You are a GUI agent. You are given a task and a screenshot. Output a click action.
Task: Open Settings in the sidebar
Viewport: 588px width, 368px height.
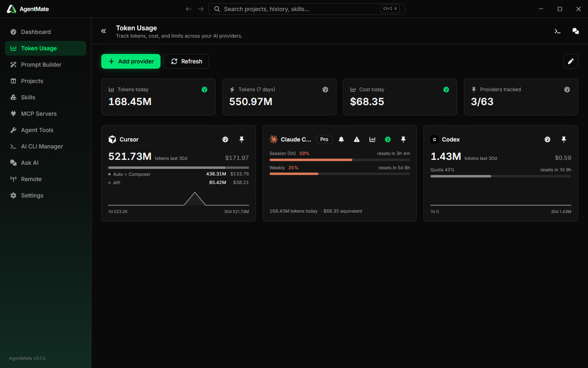(x=45, y=195)
